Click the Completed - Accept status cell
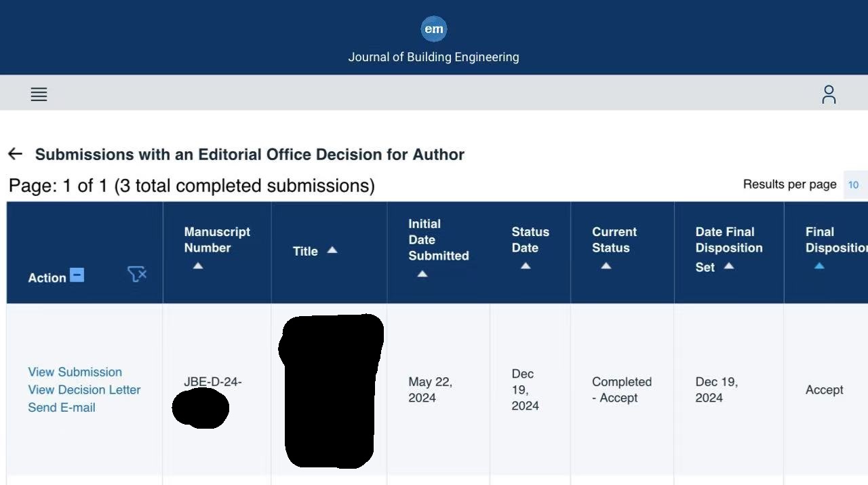Screen dimensions: 868x485 [x=621, y=389]
